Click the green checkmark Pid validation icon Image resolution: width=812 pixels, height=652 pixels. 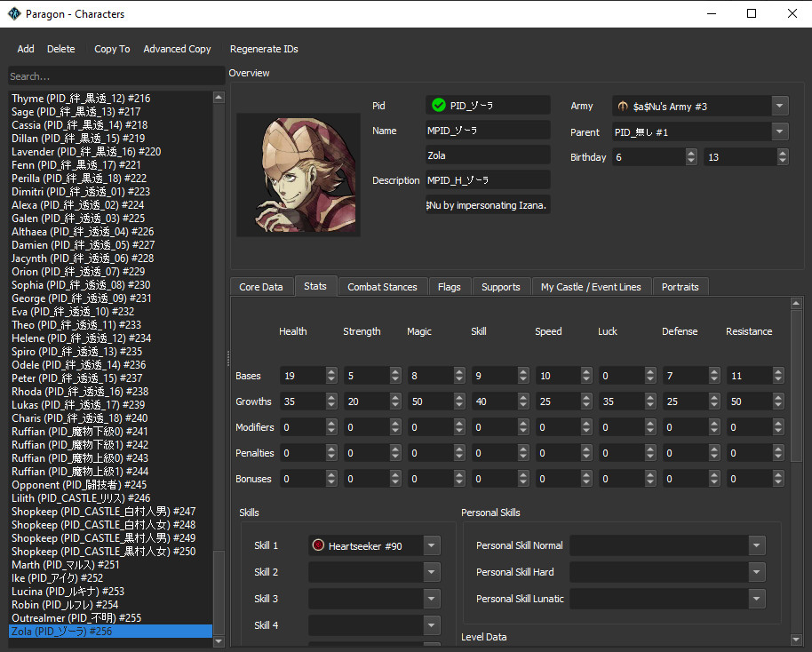tap(438, 106)
